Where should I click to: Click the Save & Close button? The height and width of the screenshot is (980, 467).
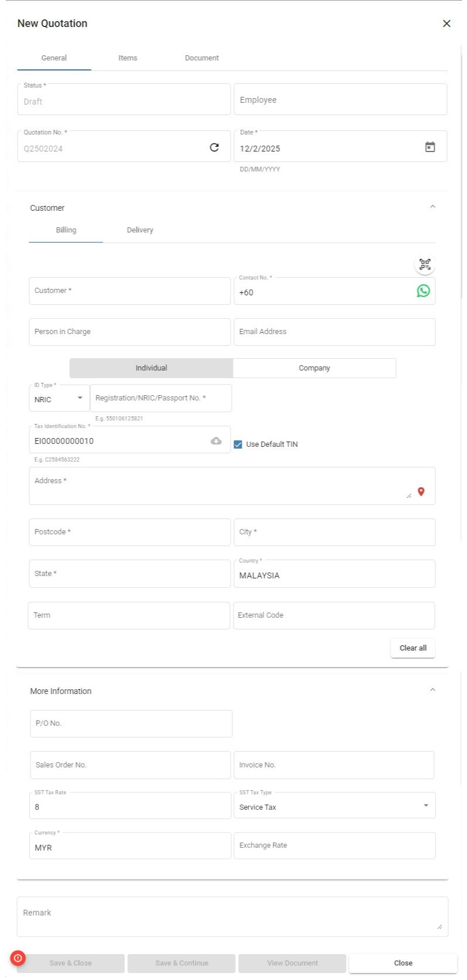tap(70, 963)
